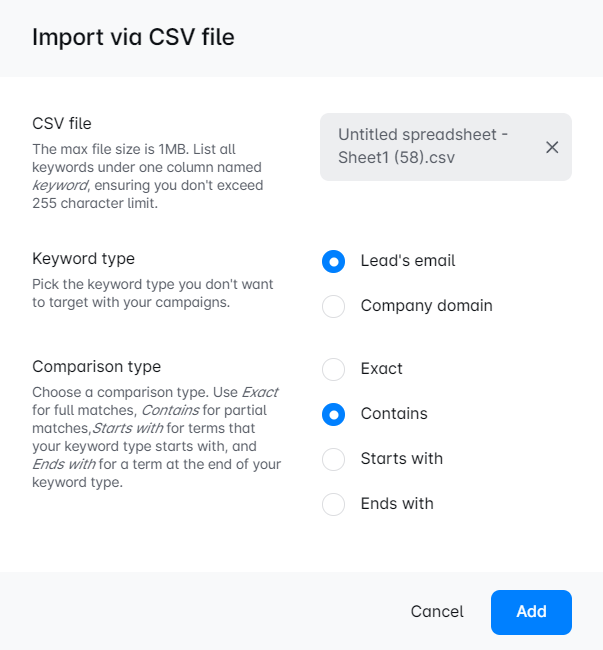
Task: Click the Comparison type section heading
Action: 96,367
